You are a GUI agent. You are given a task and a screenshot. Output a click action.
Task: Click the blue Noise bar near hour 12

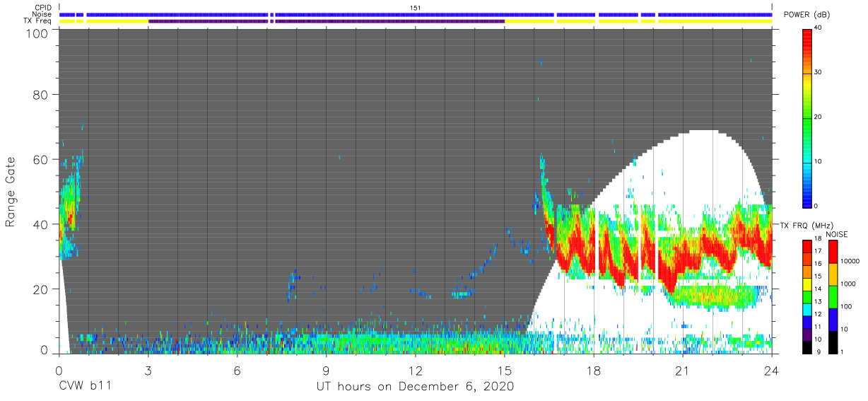[x=416, y=14]
